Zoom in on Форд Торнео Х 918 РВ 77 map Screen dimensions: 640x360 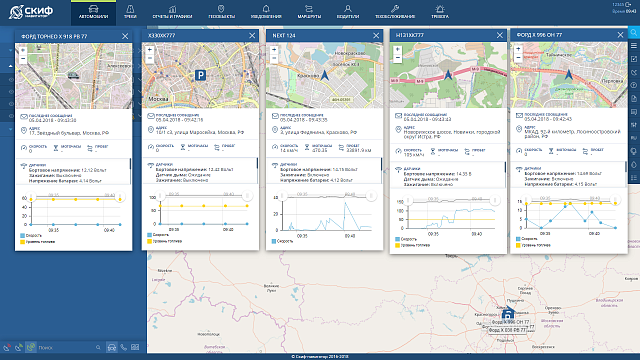pos(23,50)
